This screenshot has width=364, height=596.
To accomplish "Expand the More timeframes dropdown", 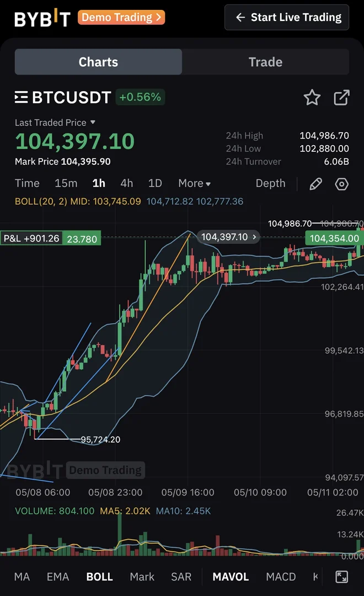I will (x=194, y=183).
